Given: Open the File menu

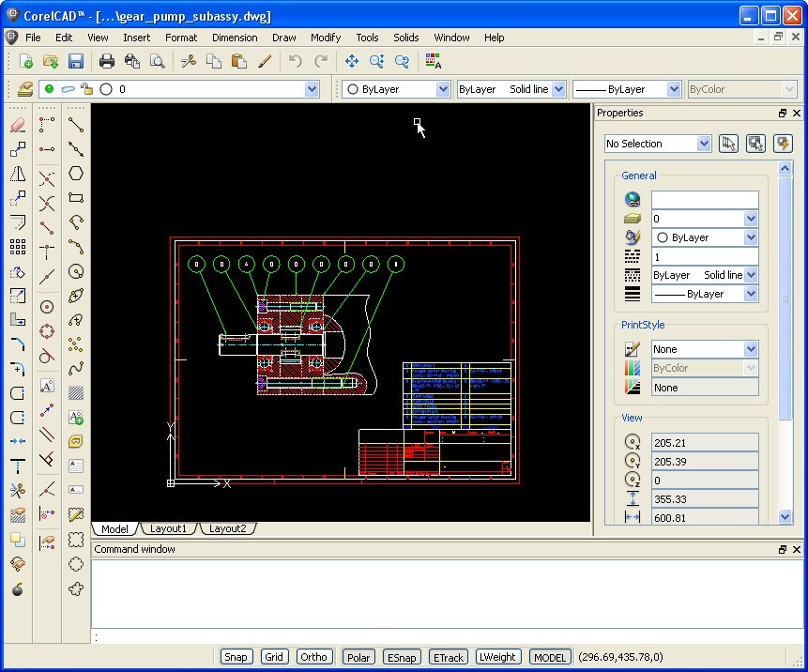Looking at the screenshot, I should 33,38.
